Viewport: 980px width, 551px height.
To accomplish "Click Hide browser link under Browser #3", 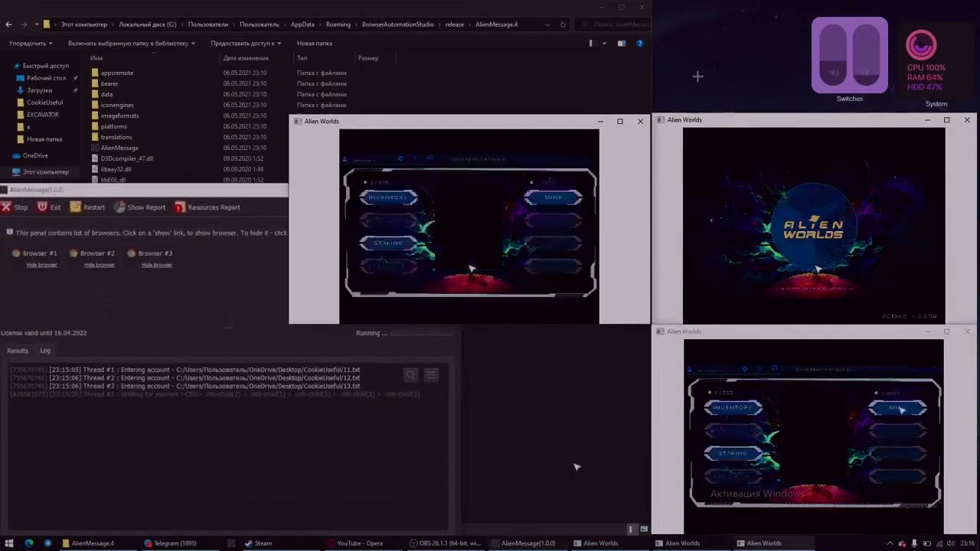I will [156, 265].
